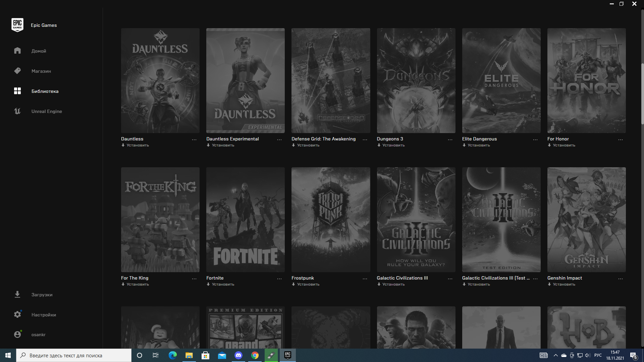Click the Windows taskbar search field
The width and height of the screenshot is (644, 362).
pos(74,355)
